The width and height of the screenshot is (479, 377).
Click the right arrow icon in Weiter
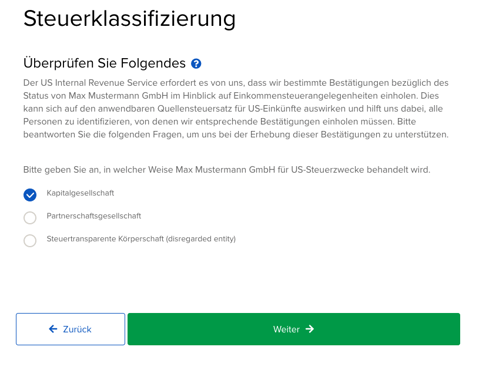(310, 329)
